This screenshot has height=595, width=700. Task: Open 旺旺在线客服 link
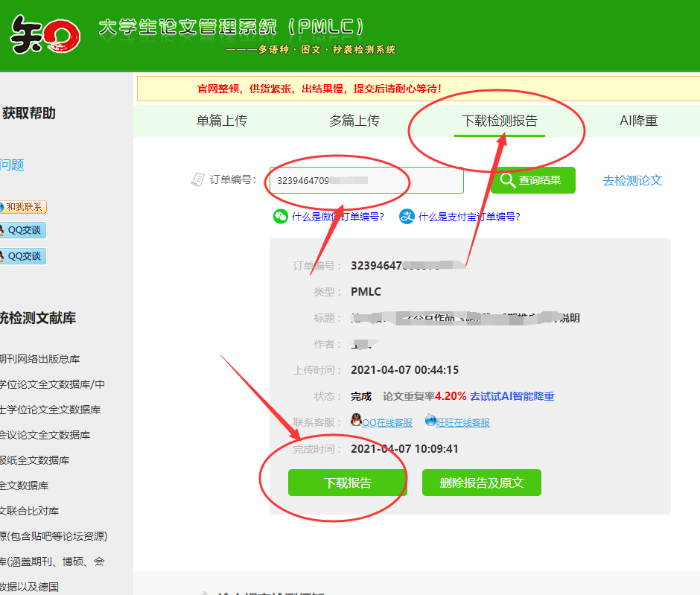coord(463,423)
